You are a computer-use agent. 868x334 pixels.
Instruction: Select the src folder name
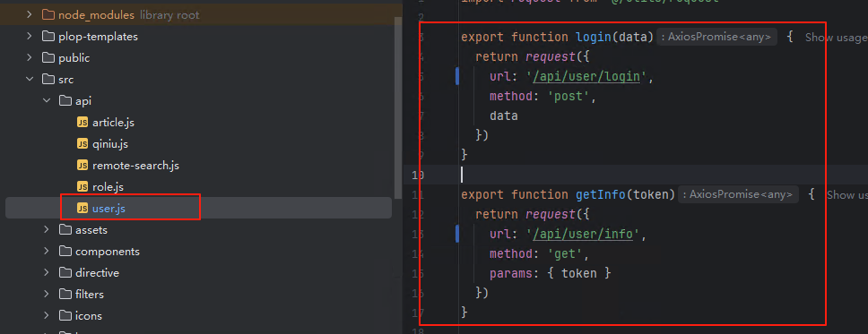point(65,80)
